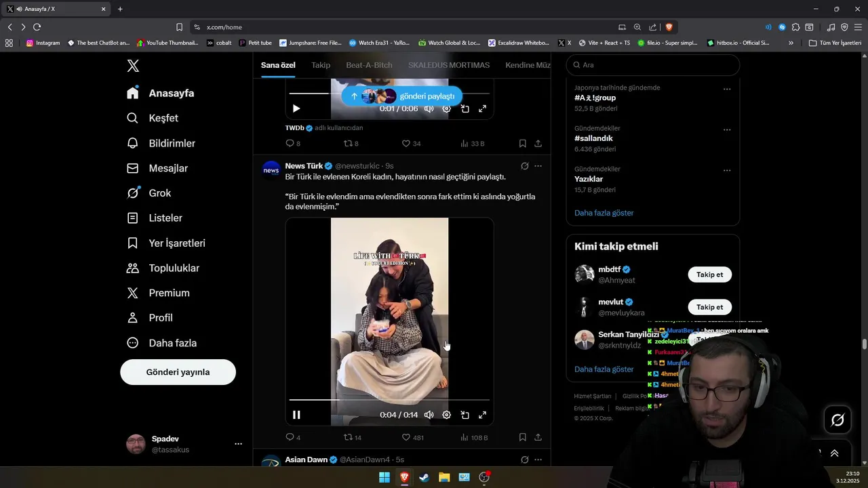Screen dimensions: 868x488
Task: Open Serkan Tanyildizi profile
Action: pos(629,335)
